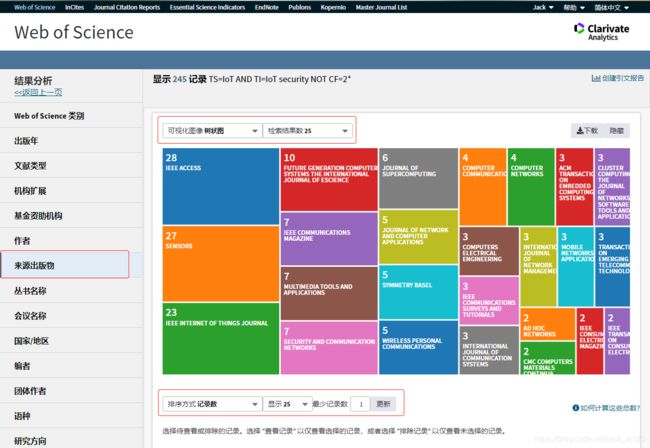The width and height of the screenshot is (650, 448).
Task: Open InCites in top navigation
Action: click(75, 7)
